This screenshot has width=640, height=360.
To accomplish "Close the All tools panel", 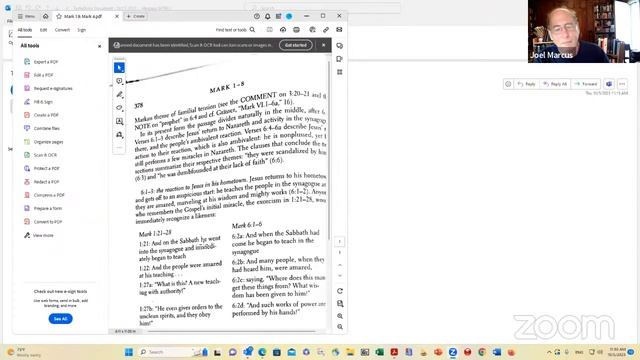I will pyautogui.click(x=100, y=46).
